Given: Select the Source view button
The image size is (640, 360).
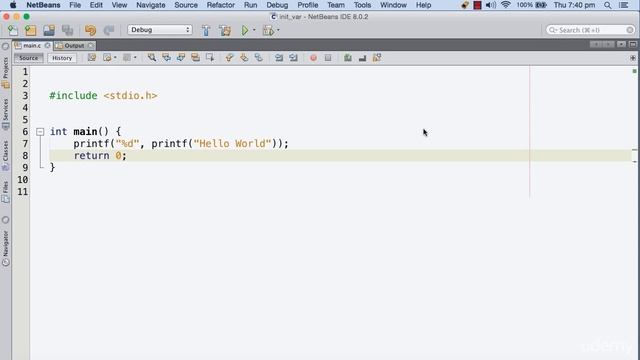Looking at the screenshot, I should coord(29,58).
